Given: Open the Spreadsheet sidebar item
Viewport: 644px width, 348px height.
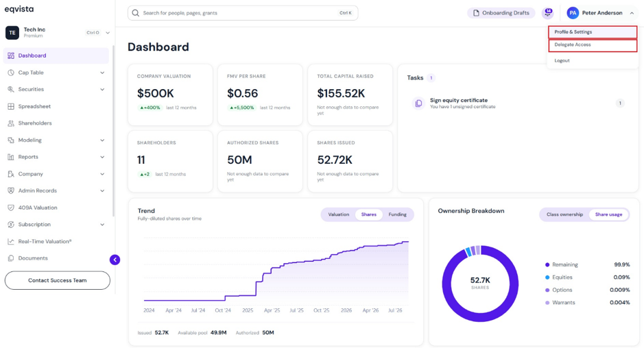Looking at the screenshot, I should 56,106.
